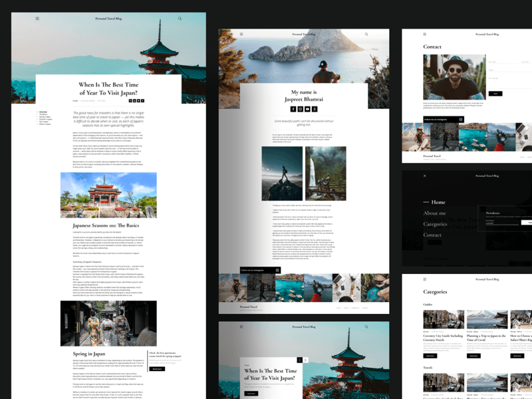Close the dark navigation menu overlay
Screen dimensions: 532x399
click(x=424, y=176)
